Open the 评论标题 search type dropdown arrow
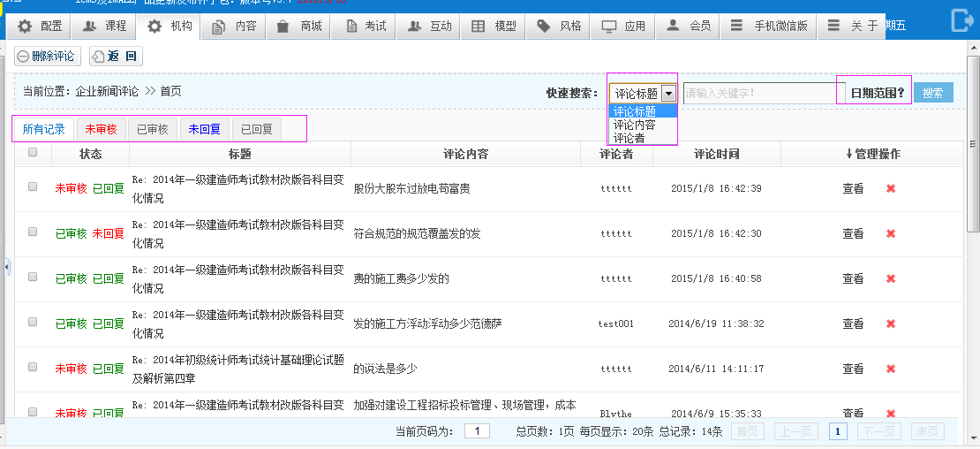This screenshot has width=980, height=449. (x=669, y=93)
